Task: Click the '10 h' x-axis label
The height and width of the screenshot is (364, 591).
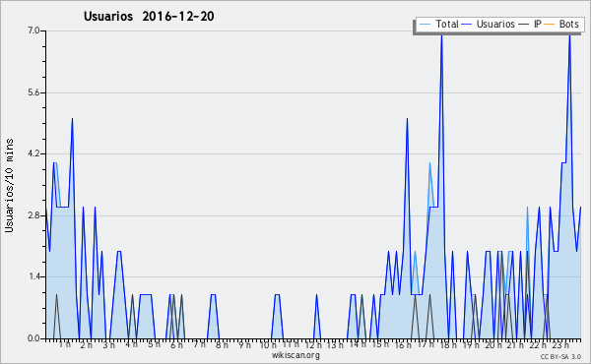Action: (x=268, y=344)
